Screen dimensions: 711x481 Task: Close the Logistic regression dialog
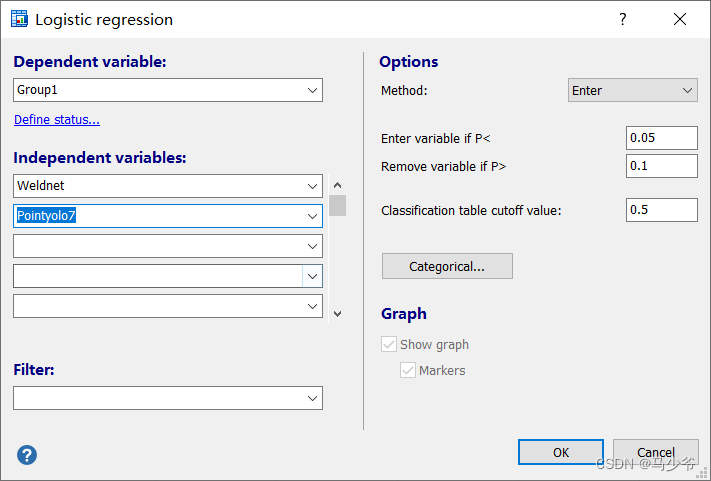[x=680, y=19]
